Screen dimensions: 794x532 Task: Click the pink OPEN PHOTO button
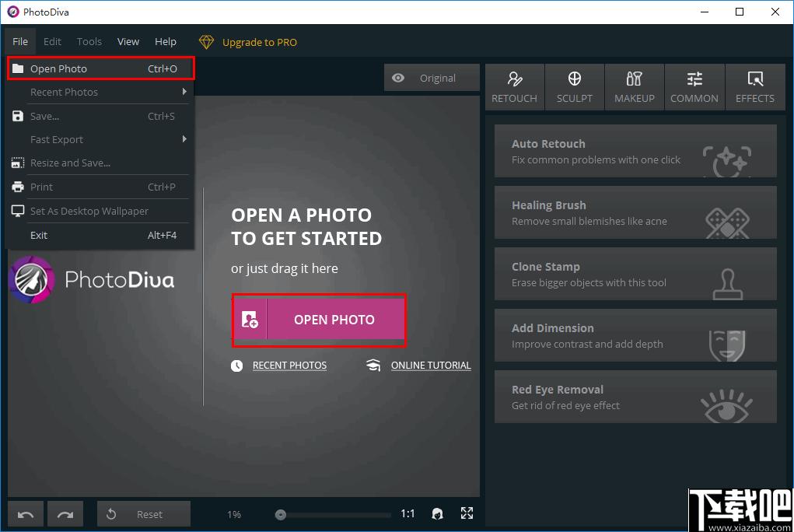(x=319, y=320)
